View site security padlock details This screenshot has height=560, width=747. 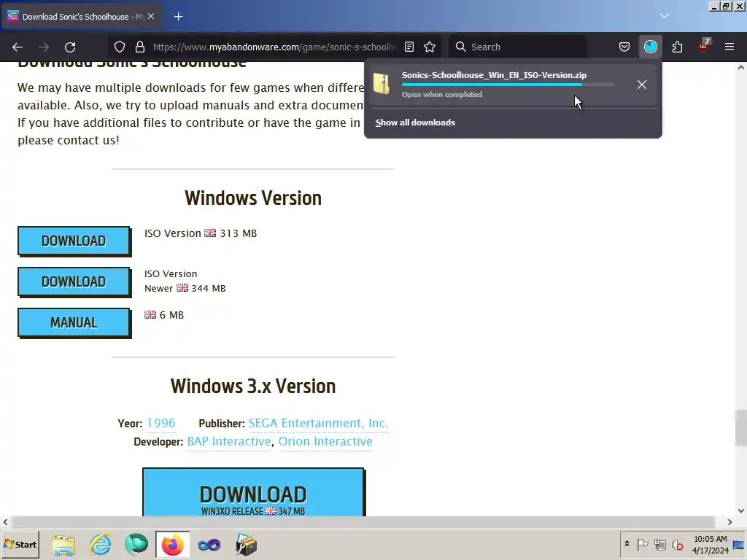pos(139,47)
